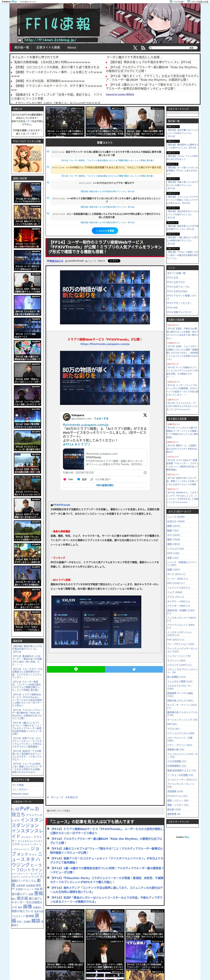Screen dimensions: 210x980
Task: Open the top 711コメント article thumbnail
Action: click(x=145, y=121)
